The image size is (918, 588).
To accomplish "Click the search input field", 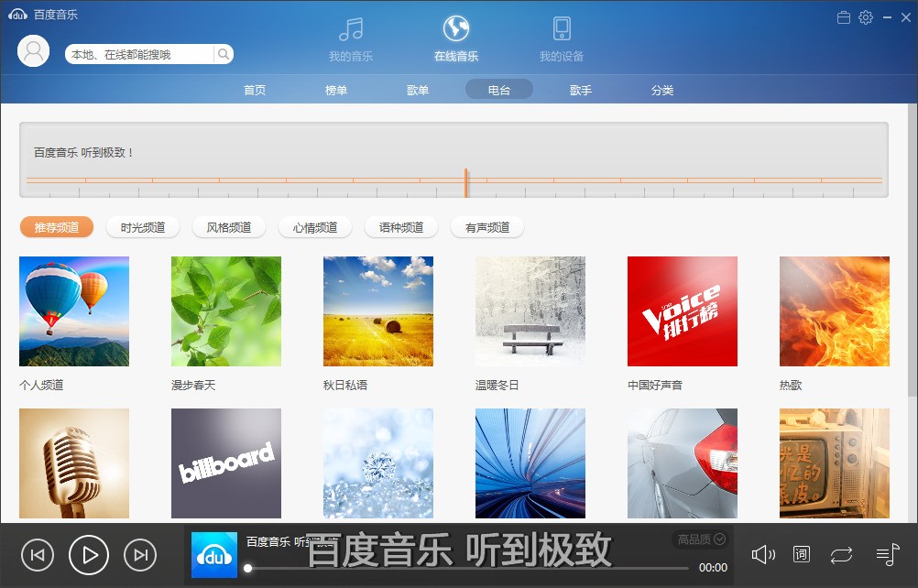I will tap(139, 54).
